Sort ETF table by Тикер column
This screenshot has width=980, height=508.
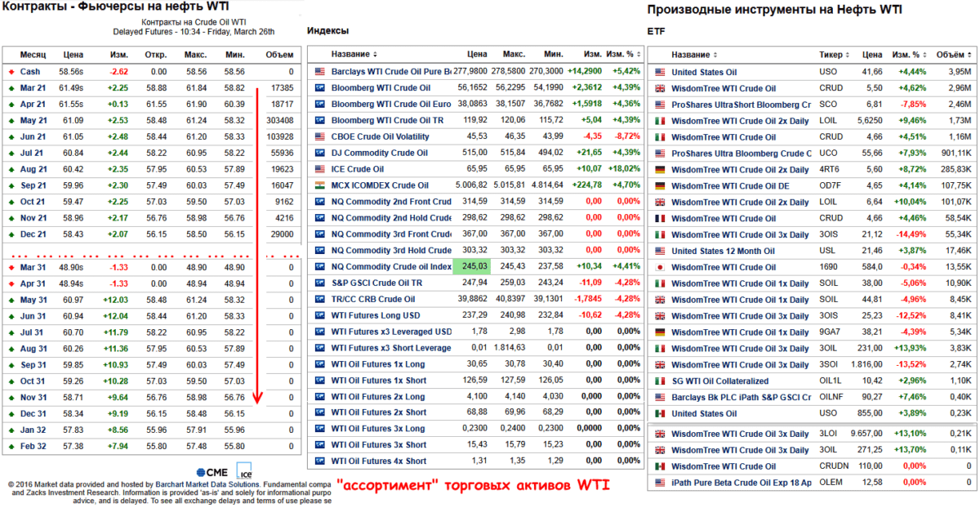coord(831,55)
